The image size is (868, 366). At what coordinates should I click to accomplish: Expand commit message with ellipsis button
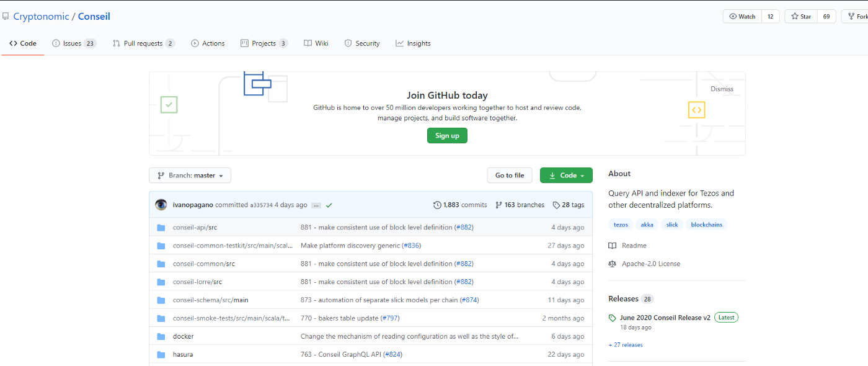316,205
